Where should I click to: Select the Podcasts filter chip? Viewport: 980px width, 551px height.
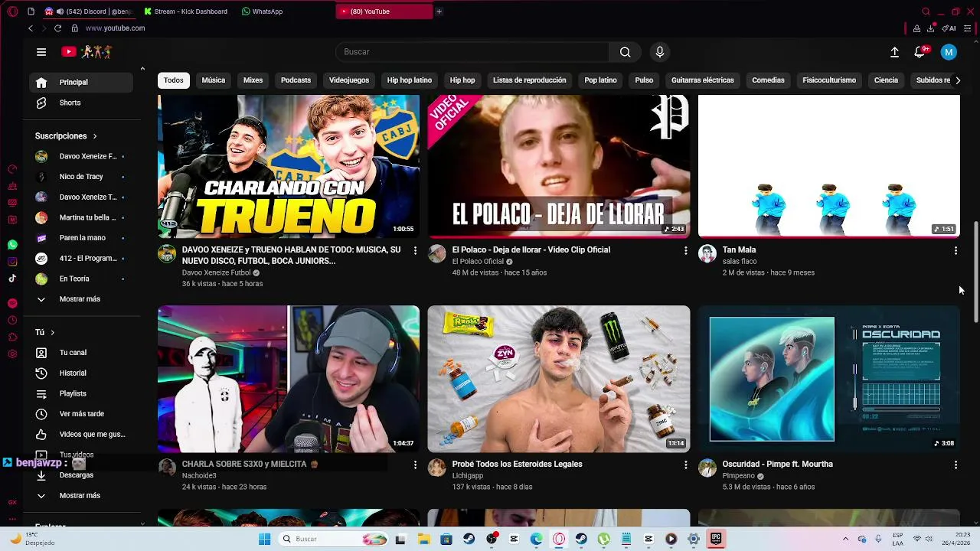click(x=296, y=80)
